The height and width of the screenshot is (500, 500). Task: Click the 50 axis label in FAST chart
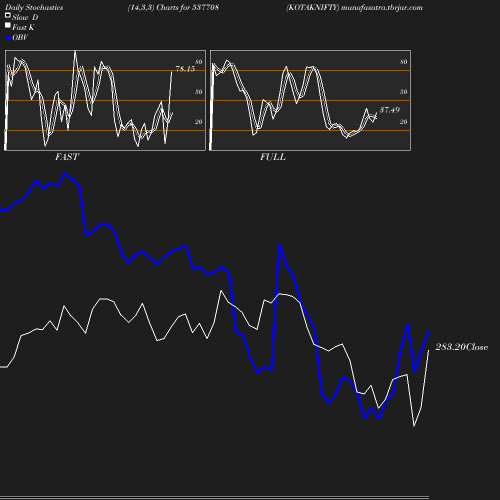pos(199,92)
